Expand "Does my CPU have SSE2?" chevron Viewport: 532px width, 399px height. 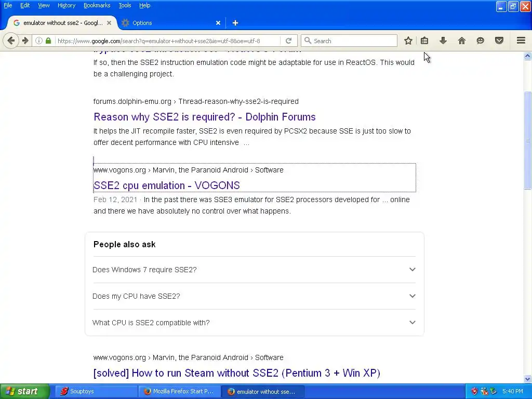click(412, 296)
